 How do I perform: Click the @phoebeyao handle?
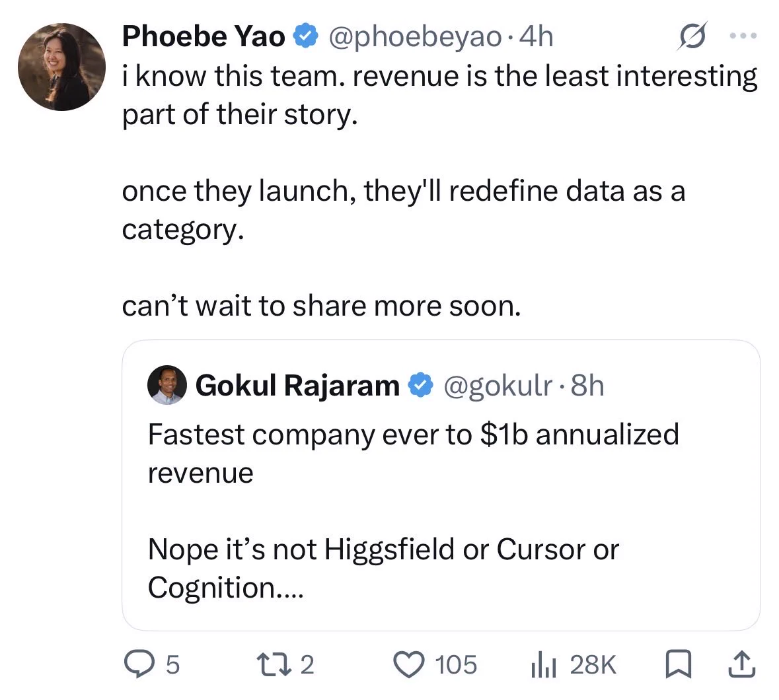pyautogui.click(x=414, y=37)
